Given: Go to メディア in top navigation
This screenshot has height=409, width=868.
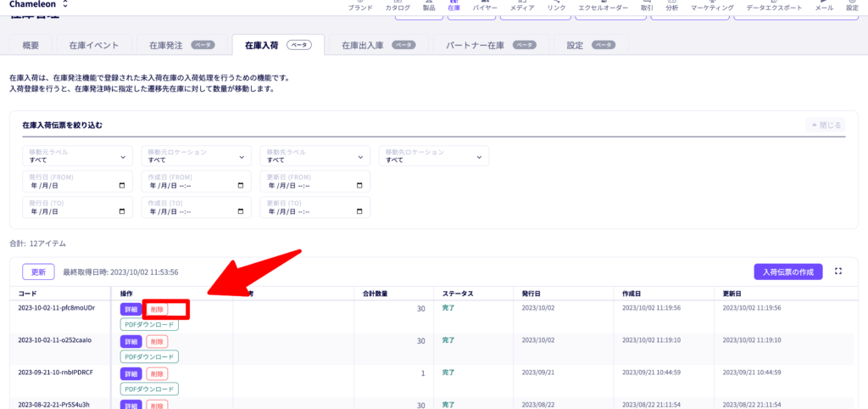Looking at the screenshot, I should [x=522, y=7].
